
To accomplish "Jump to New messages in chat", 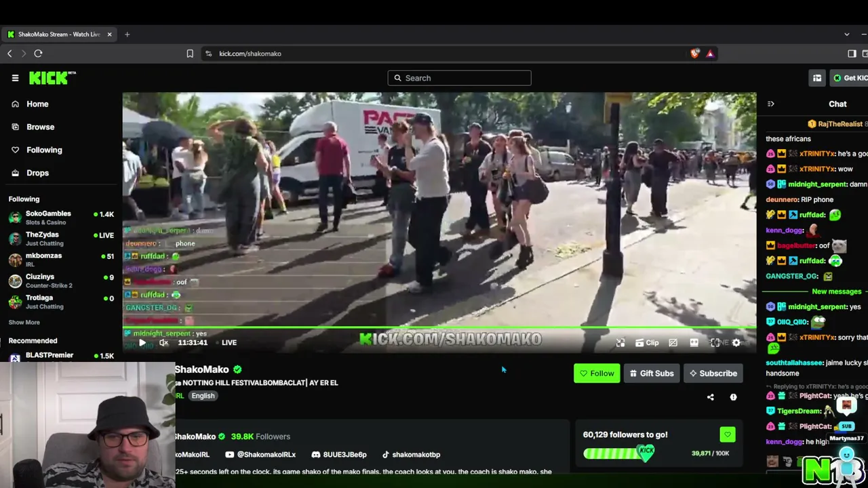I will tap(836, 291).
